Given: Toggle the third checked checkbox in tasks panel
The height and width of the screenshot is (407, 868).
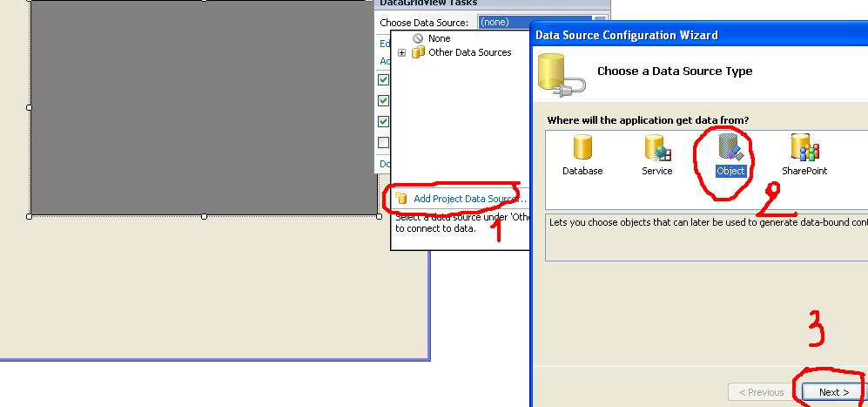Looking at the screenshot, I should [383, 121].
